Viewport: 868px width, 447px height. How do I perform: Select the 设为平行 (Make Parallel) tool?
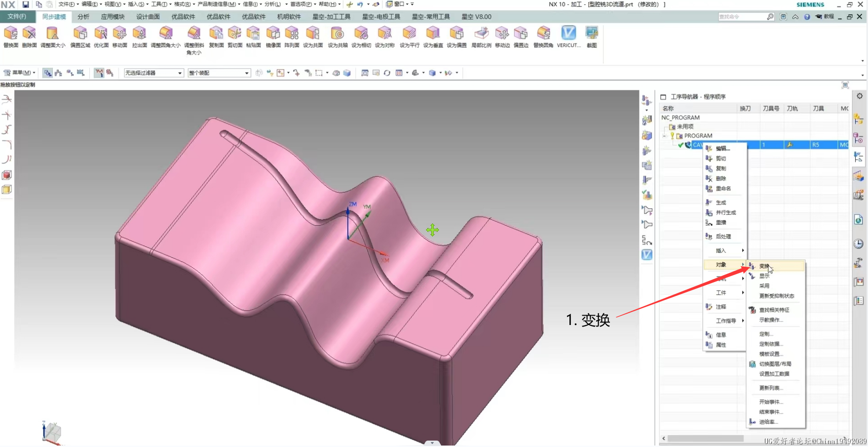click(x=410, y=37)
